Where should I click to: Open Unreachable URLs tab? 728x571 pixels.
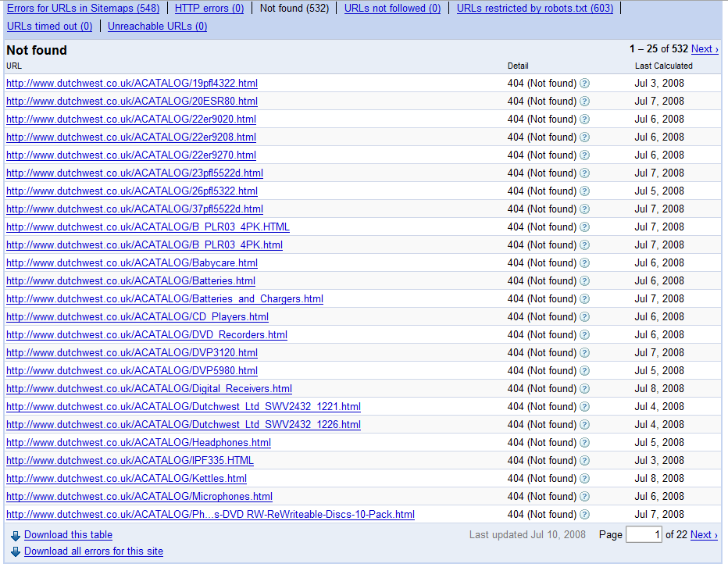tap(157, 27)
